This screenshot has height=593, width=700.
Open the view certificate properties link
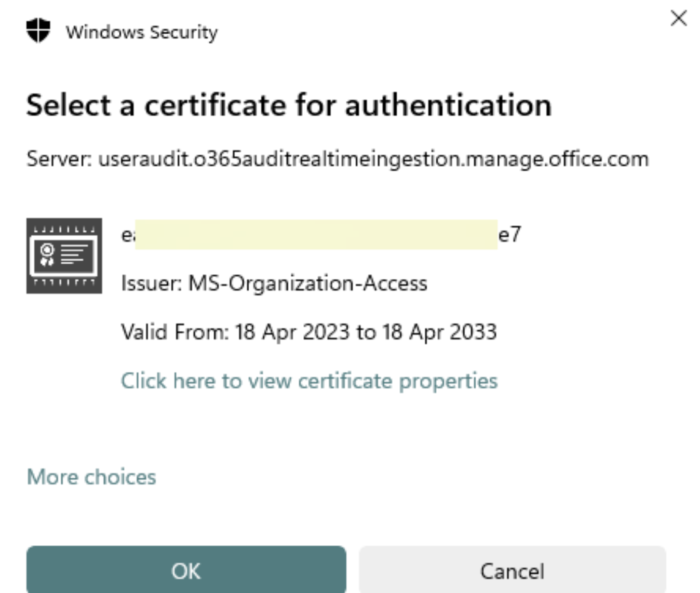pyautogui.click(x=309, y=381)
